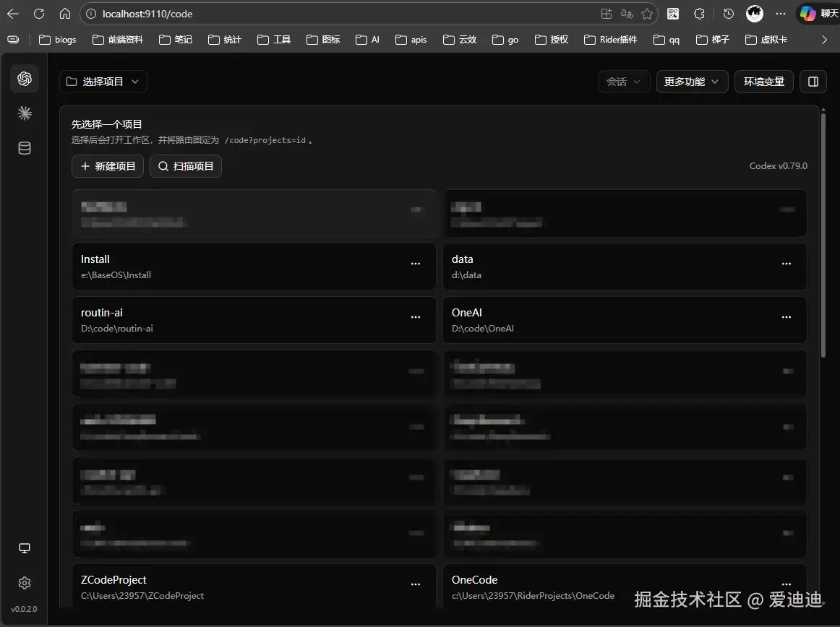840x627 pixels.
Task: Open the go bookmark folder
Action: (x=505, y=40)
